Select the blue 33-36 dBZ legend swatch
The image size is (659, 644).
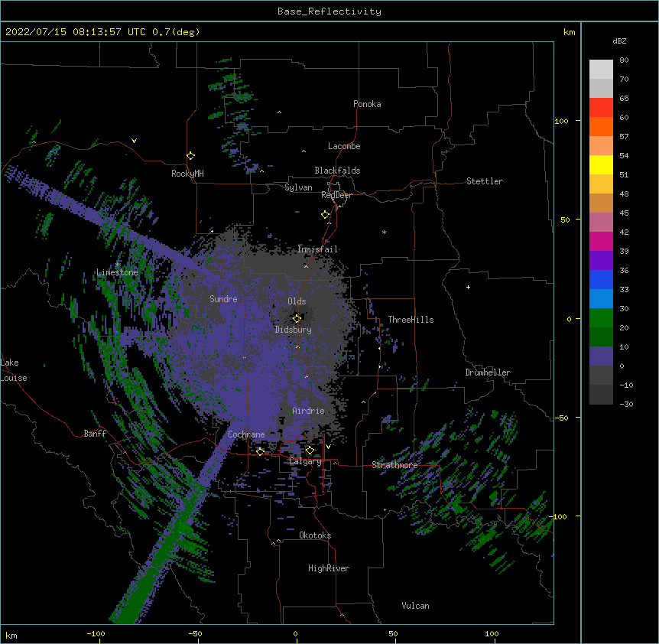[601, 279]
